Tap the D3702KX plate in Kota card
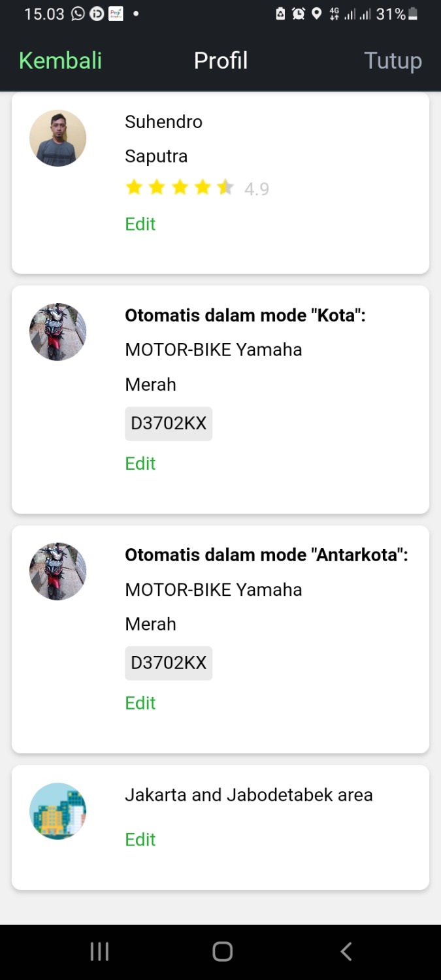 coord(169,423)
